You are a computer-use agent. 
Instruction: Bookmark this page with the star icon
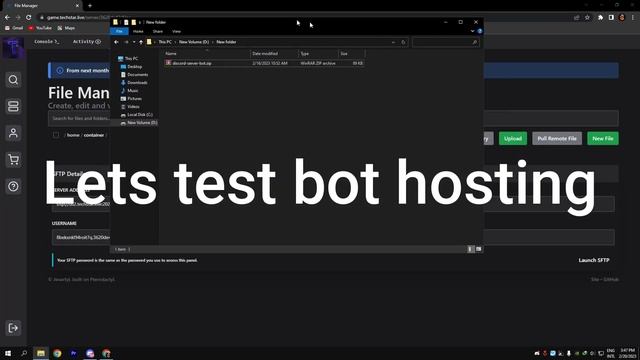click(x=587, y=17)
